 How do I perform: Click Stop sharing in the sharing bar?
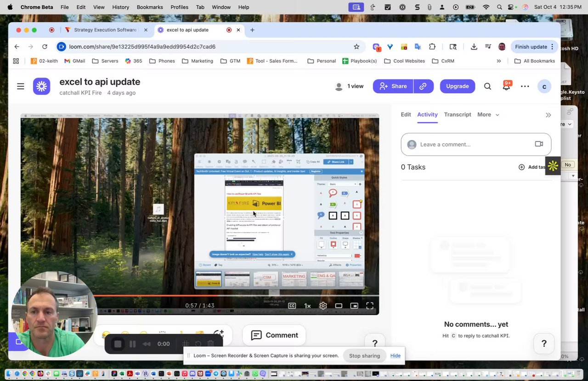[364, 356]
